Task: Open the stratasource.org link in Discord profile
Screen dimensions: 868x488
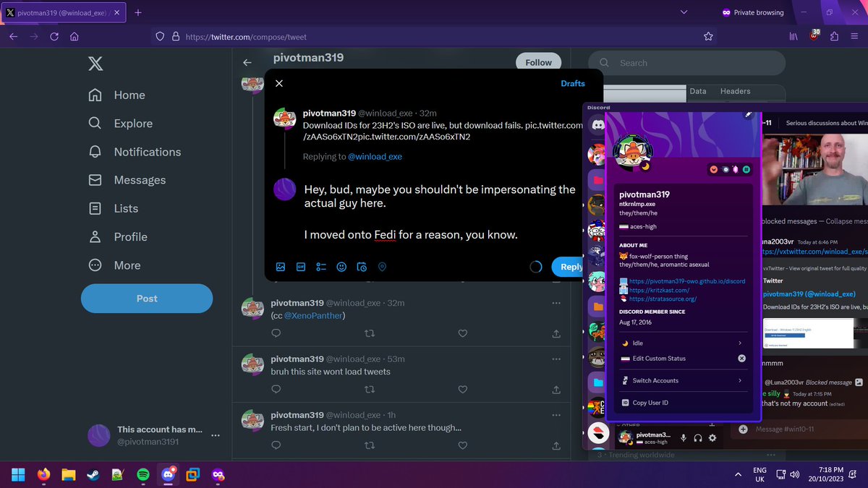Action: (x=663, y=299)
